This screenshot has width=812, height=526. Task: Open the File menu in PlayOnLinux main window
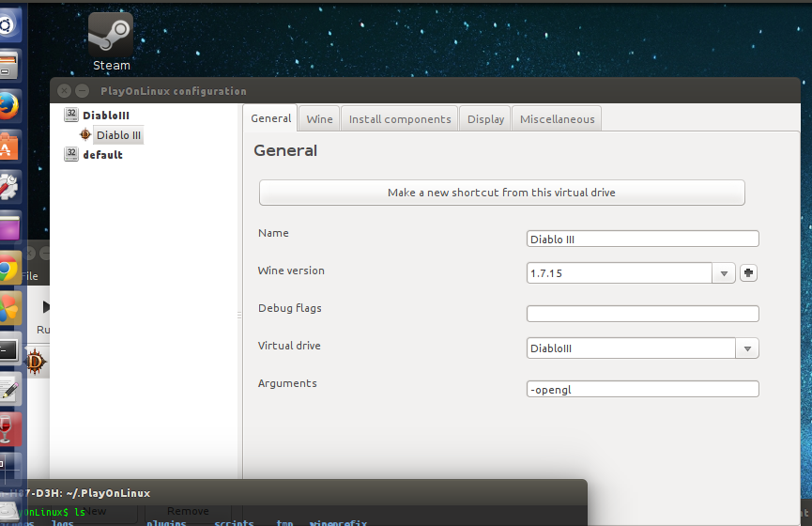pos(30,276)
